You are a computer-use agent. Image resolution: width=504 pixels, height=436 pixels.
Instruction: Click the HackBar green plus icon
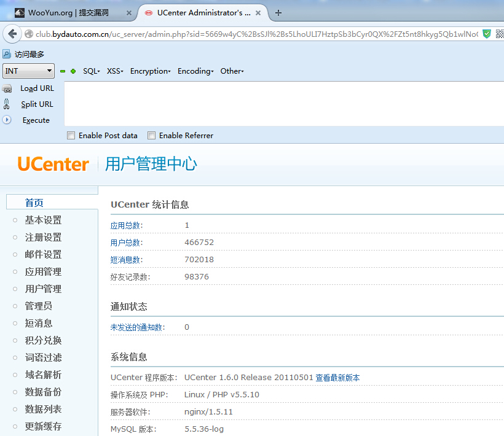pos(73,71)
